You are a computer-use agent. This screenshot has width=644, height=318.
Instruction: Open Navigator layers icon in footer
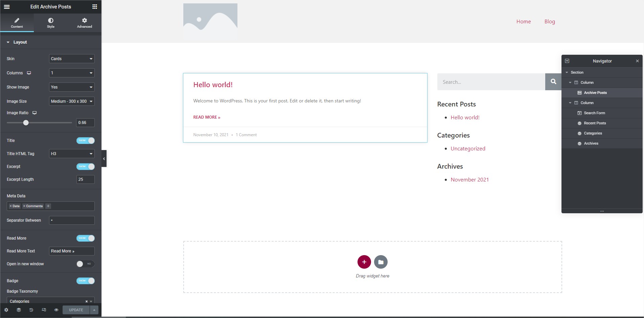pos(19,310)
